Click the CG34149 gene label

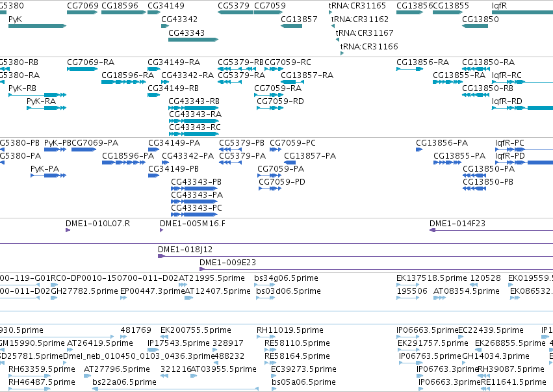(x=166, y=6)
